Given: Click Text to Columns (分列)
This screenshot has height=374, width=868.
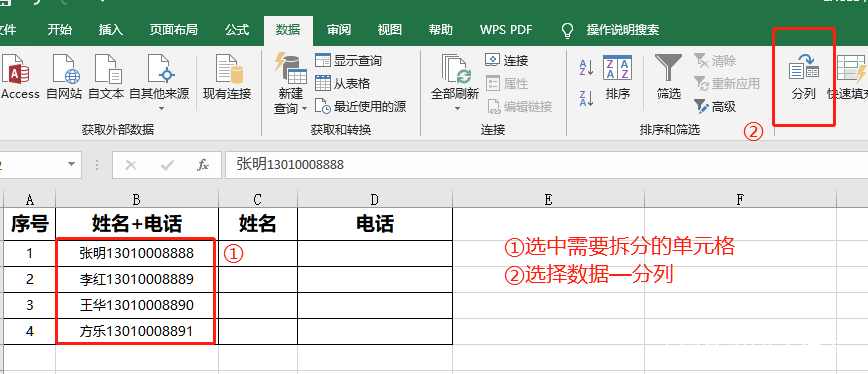Looking at the screenshot, I should click(804, 77).
